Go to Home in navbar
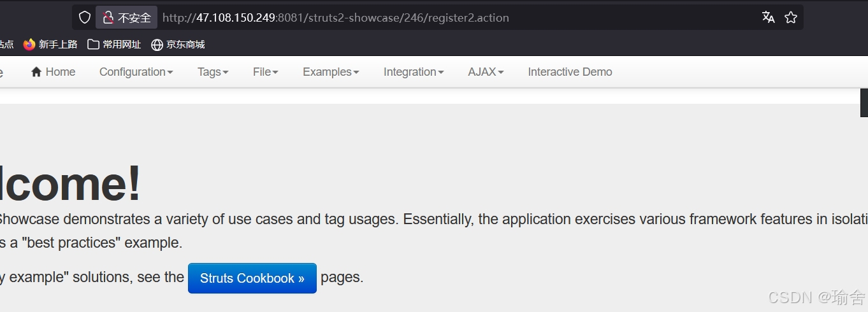Image resolution: width=868 pixels, height=312 pixels. 54,72
